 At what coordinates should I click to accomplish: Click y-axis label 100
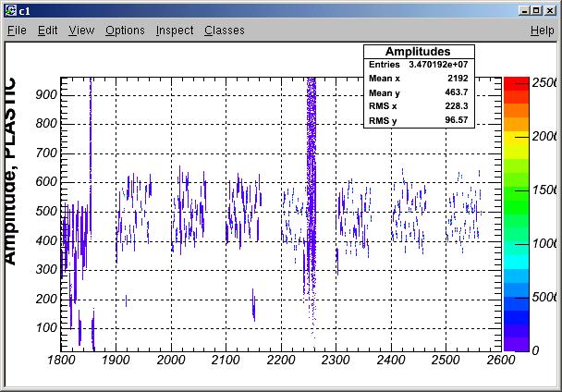[46, 328]
